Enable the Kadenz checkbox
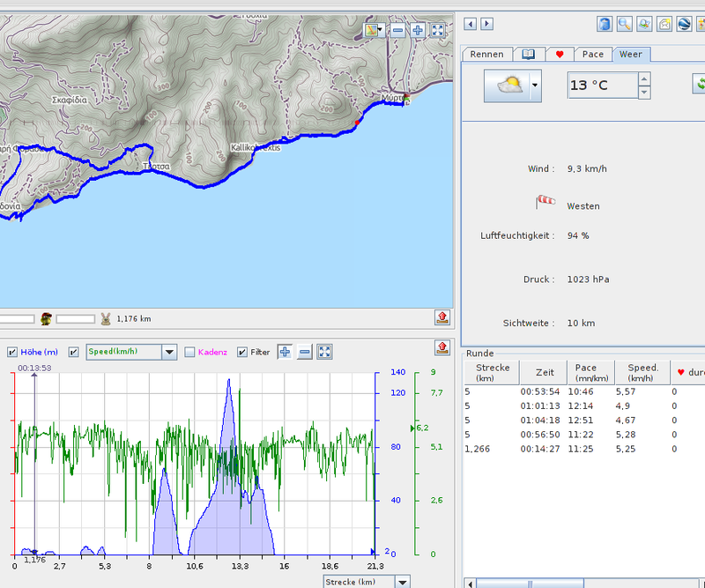Image resolution: width=705 pixels, height=588 pixels. [189, 353]
